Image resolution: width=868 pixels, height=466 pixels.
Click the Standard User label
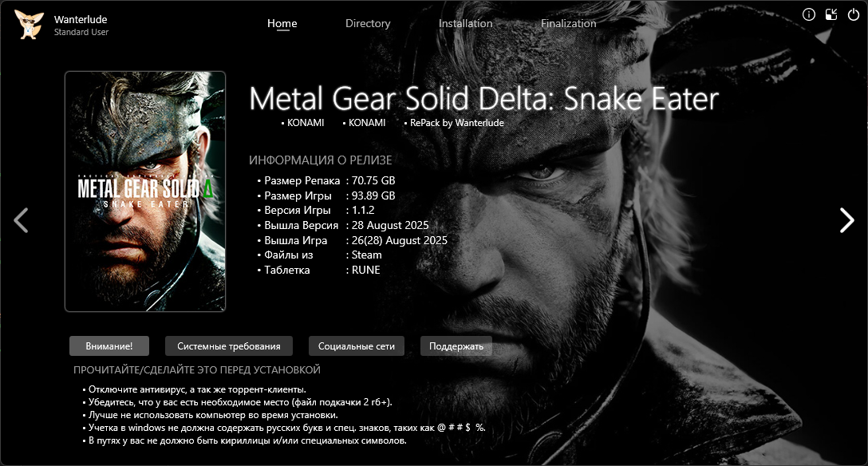81,32
